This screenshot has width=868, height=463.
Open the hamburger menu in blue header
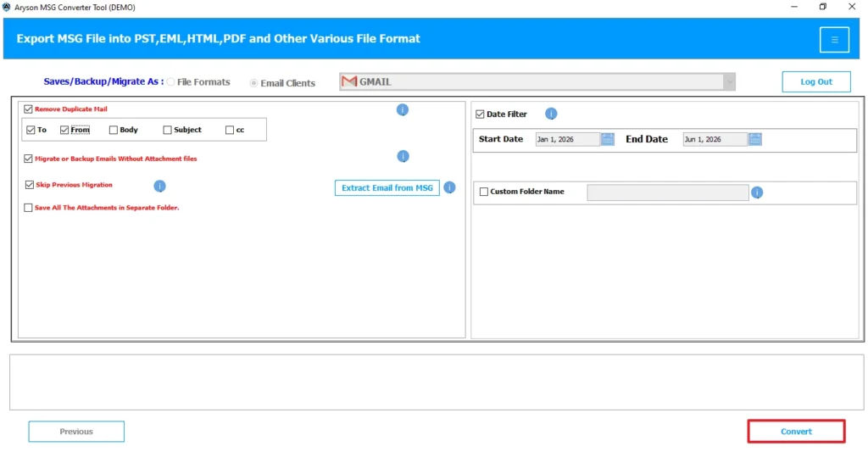click(x=834, y=39)
